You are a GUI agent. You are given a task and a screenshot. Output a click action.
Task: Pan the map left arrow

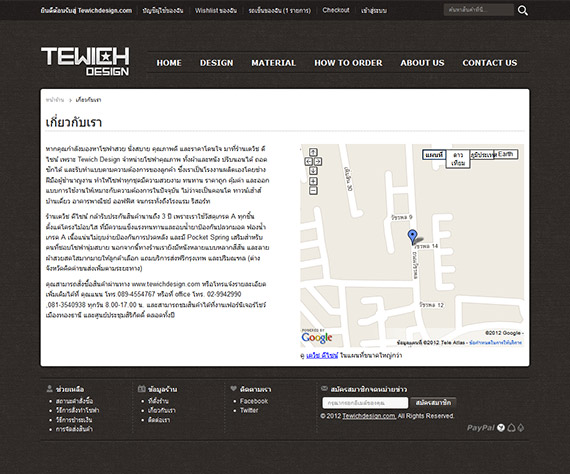(x=308, y=161)
